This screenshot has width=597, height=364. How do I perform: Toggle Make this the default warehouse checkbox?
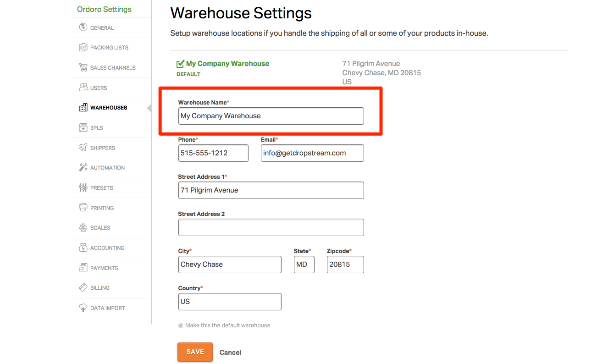point(181,325)
